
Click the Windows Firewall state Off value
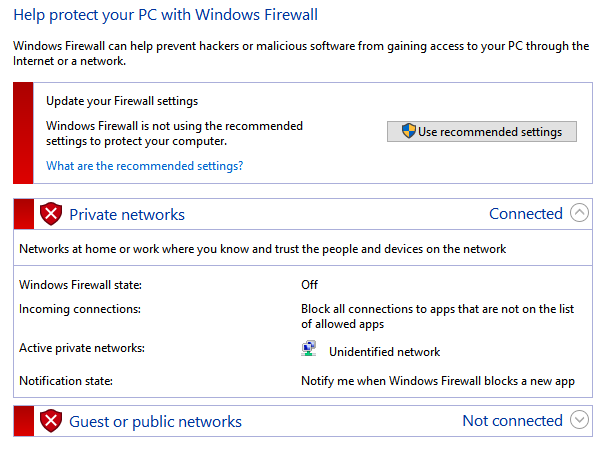[x=309, y=285]
